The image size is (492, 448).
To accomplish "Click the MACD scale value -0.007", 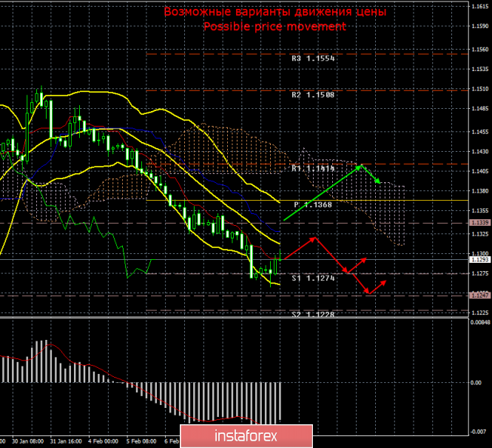I will tap(478, 432).
